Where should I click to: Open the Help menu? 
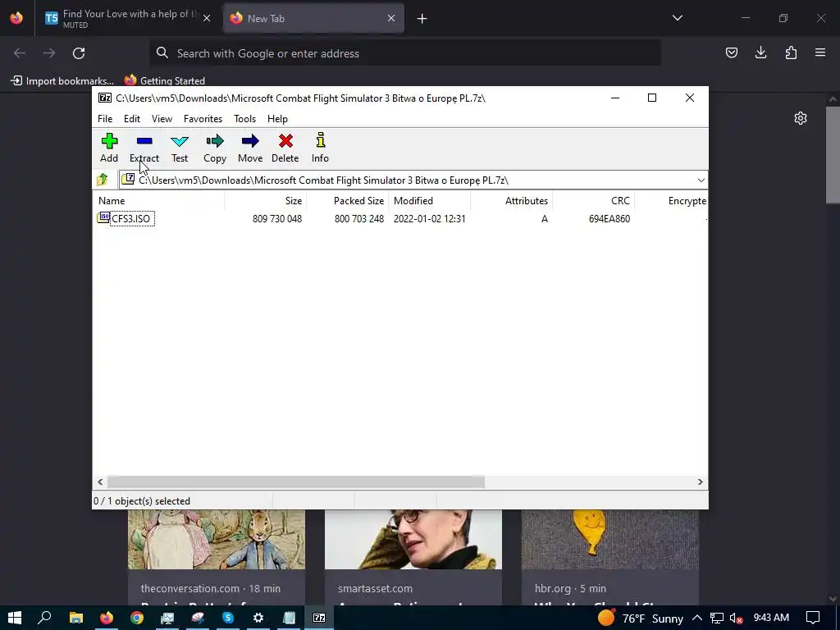tap(277, 119)
